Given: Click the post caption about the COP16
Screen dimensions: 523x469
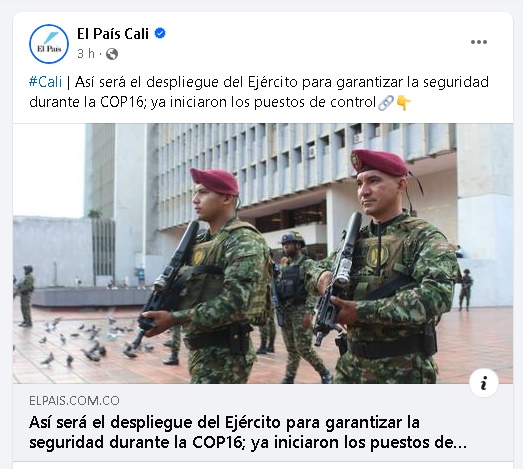Looking at the screenshot, I should pos(259,92).
